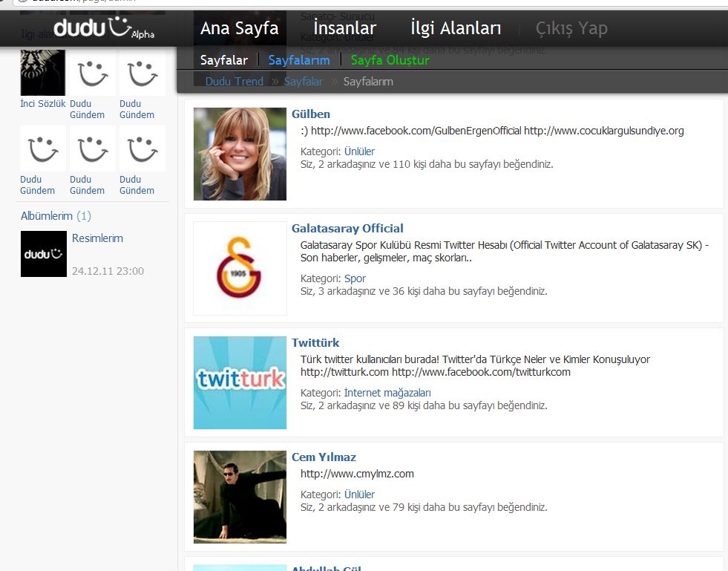Open the Spor category link
Image resolution: width=728 pixels, height=571 pixels.
pos(355,278)
